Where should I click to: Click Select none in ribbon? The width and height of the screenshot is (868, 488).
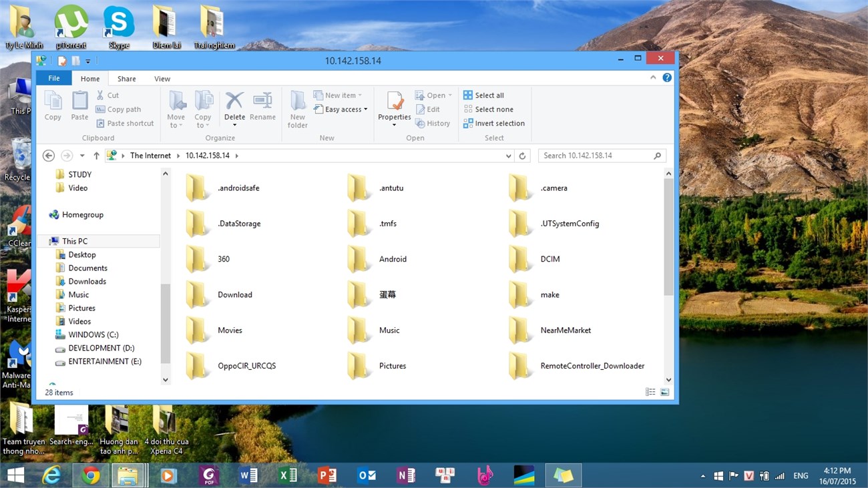488,109
